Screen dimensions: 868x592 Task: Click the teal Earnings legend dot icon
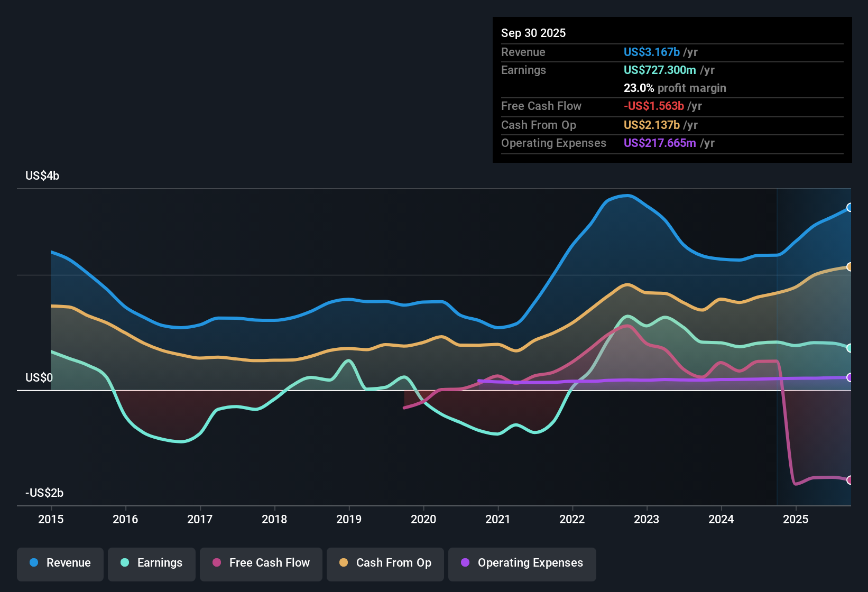(125, 563)
